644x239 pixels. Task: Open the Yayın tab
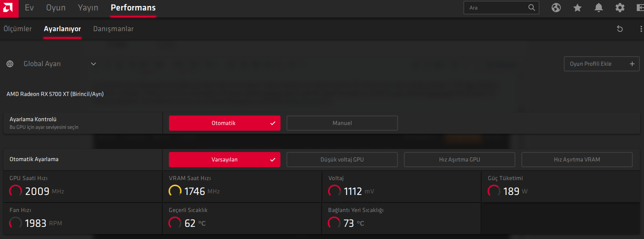88,8
